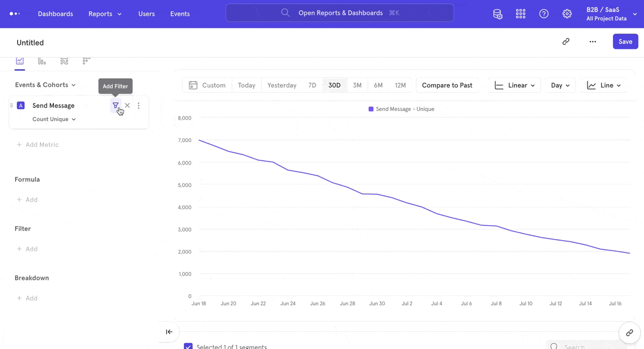Toggle the Selected segments checkbox
Image resolution: width=644 pixels, height=349 pixels.
pos(188,346)
